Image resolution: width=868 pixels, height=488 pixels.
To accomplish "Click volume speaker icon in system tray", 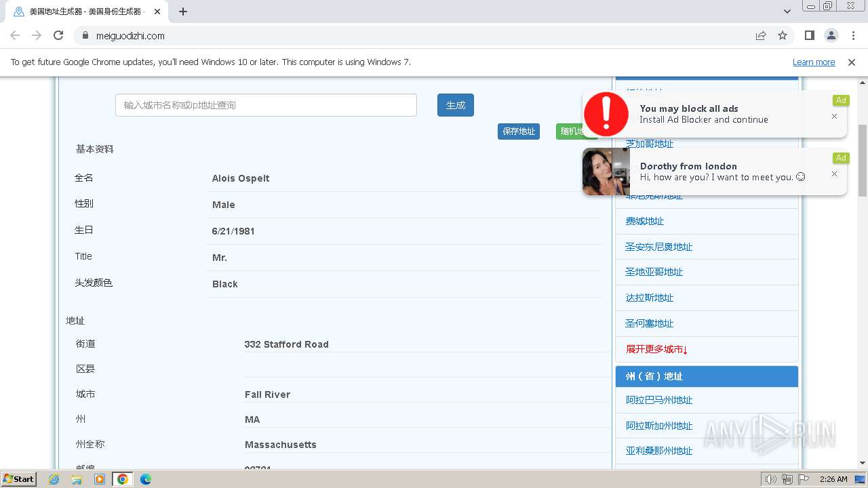I will click(770, 479).
